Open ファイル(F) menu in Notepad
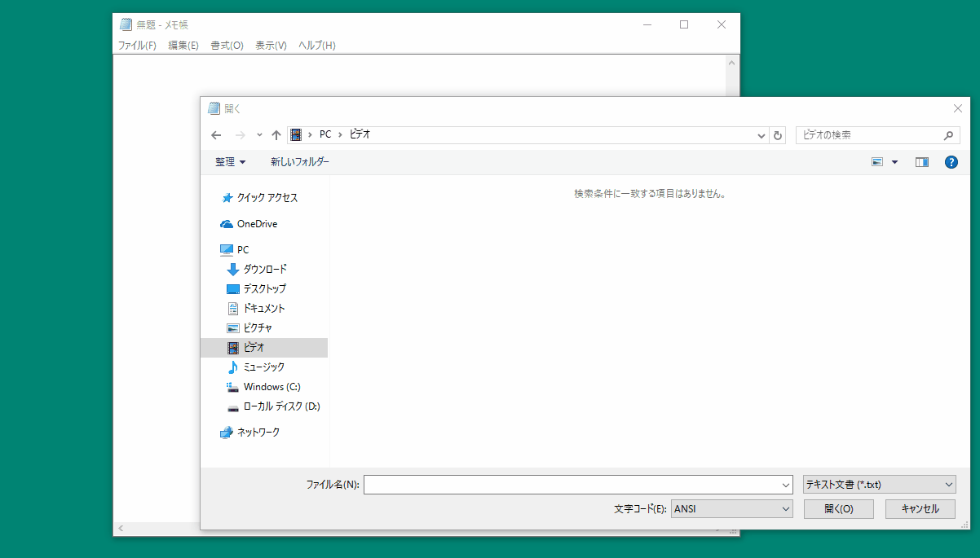The width and height of the screenshot is (980, 558). 137,46
